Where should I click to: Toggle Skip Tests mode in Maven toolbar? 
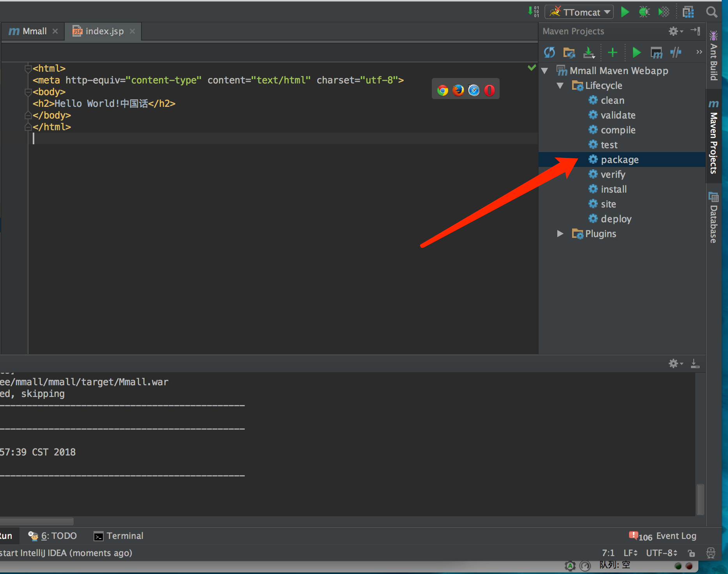coord(676,52)
